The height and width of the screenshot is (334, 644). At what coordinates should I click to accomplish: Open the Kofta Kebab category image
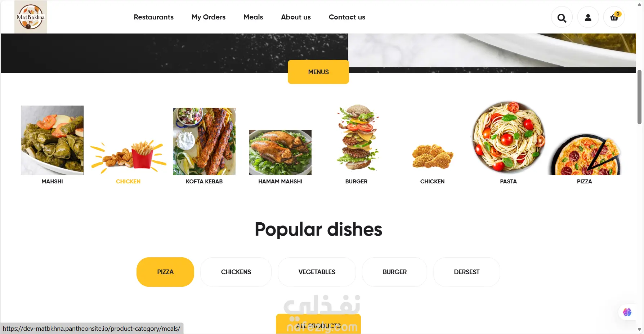(204, 141)
